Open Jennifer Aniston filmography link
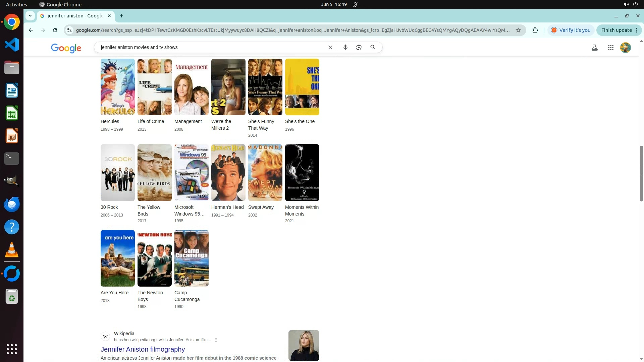This screenshot has width=644, height=362. 143,349
